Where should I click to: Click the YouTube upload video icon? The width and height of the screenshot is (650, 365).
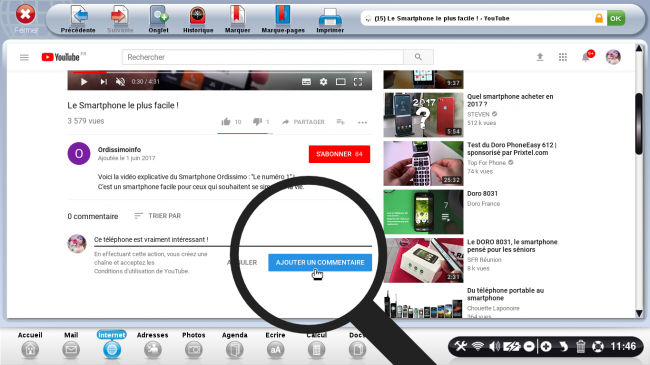pos(540,57)
